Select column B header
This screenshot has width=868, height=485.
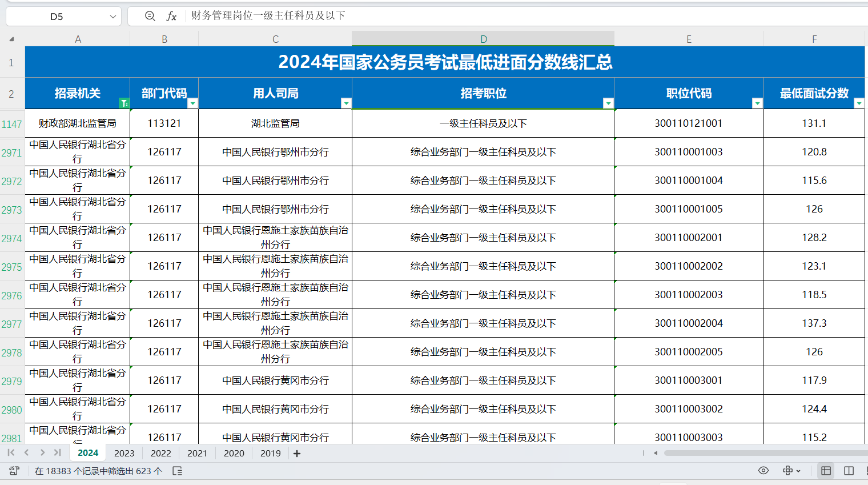point(164,39)
